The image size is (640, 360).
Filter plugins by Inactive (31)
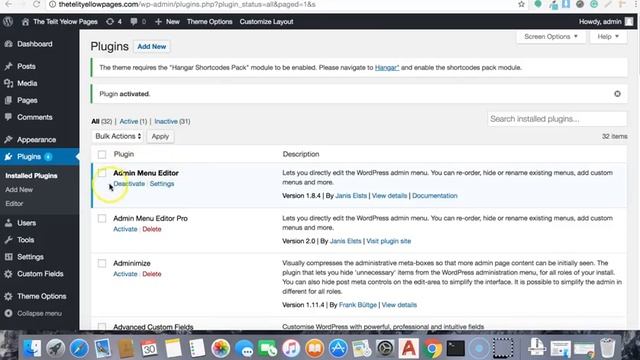(x=172, y=121)
